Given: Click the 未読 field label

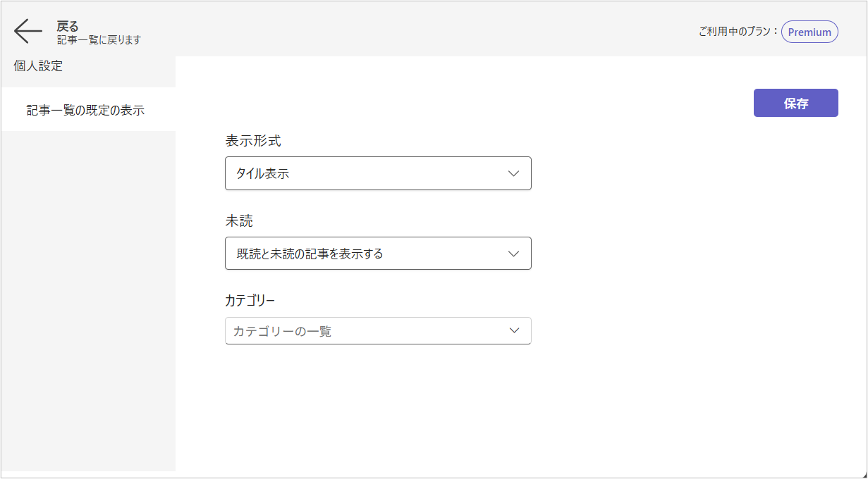Looking at the screenshot, I should 238,221.
